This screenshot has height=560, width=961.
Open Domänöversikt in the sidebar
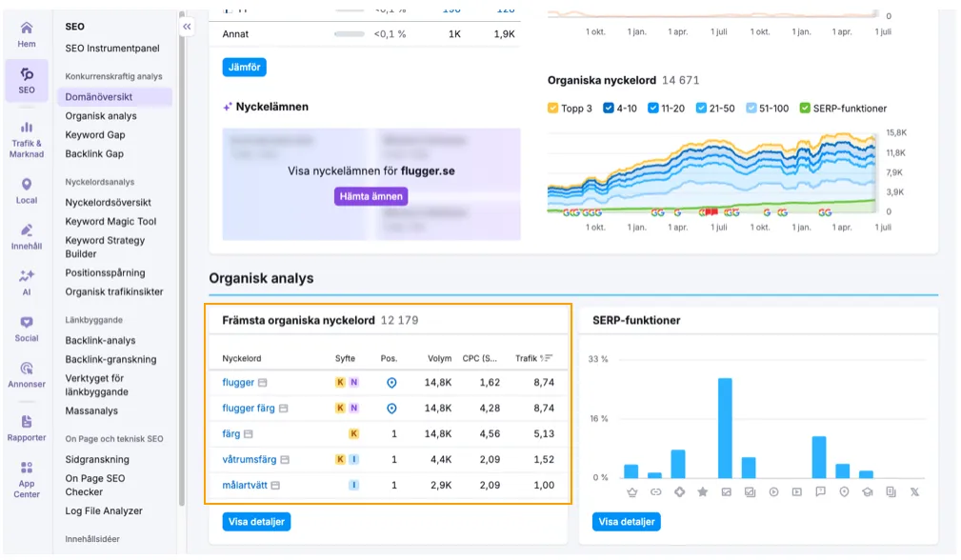click(114, 97)
